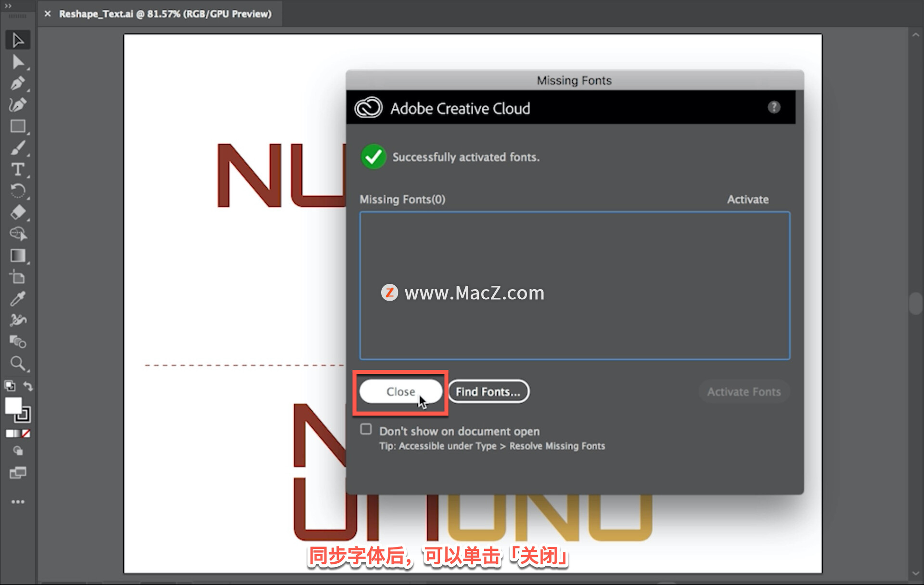Pick the Paintbrush tool
This screenshot has height=585, width=924.
coord(18,148)
